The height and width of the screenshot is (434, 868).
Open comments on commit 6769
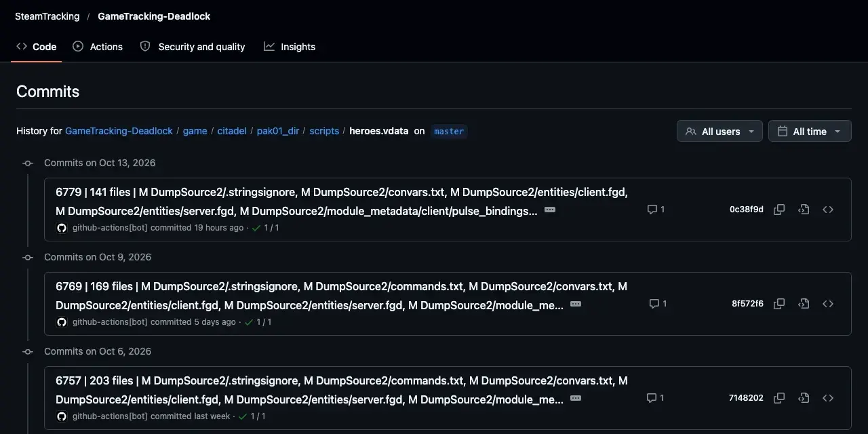pyautogui.click(x=658, y=304)
